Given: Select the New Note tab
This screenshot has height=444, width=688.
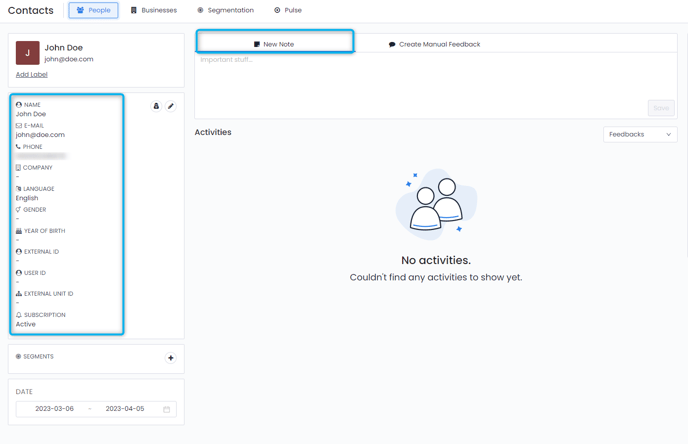Looking at the screenshot, I should (274, 44).
